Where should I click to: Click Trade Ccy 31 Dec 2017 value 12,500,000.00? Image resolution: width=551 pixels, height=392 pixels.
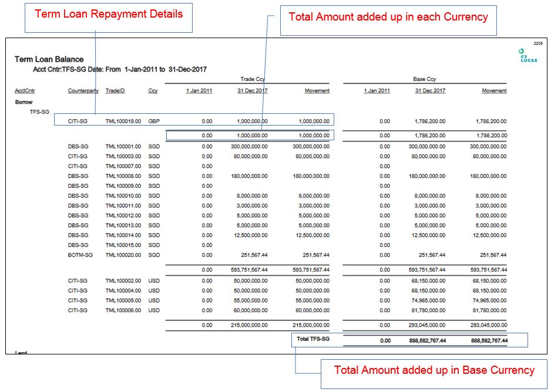[251, 235]
